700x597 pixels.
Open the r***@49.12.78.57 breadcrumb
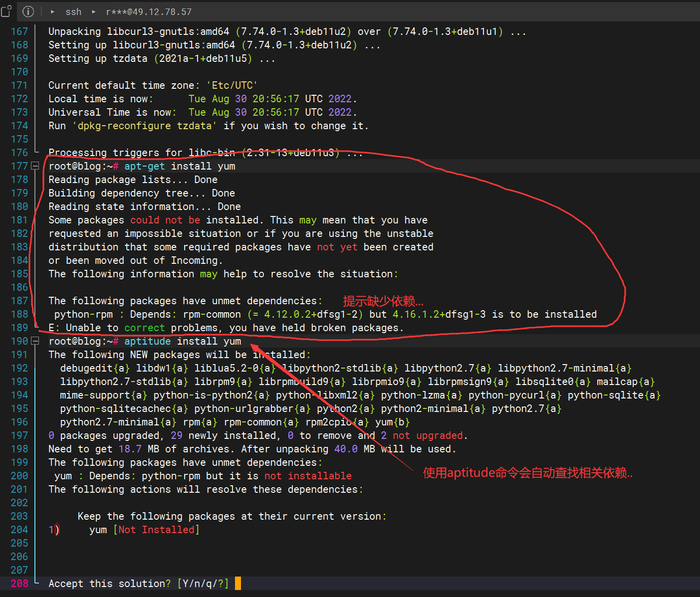pyautogui.click(x=149, y=11)
